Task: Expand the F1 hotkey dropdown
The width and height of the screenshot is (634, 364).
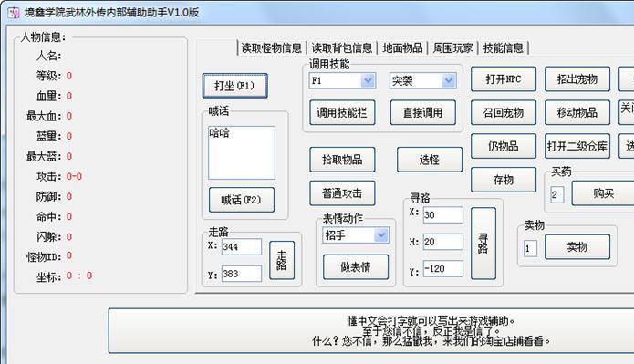Action: point(368,80)
